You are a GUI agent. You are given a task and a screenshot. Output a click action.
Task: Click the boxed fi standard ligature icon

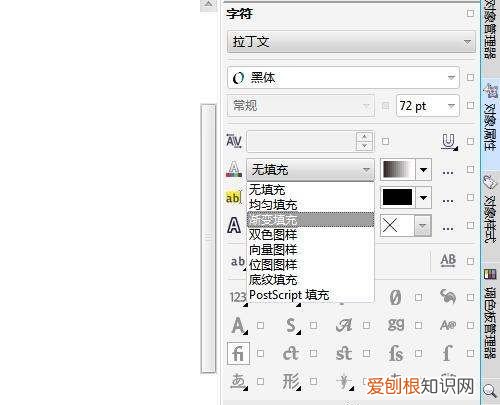238,353
